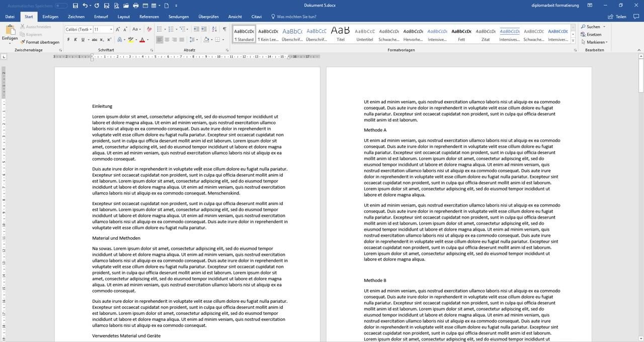644x342 pixels.
Task: Click the increase indent icon
Action: [x=204, y=29]
